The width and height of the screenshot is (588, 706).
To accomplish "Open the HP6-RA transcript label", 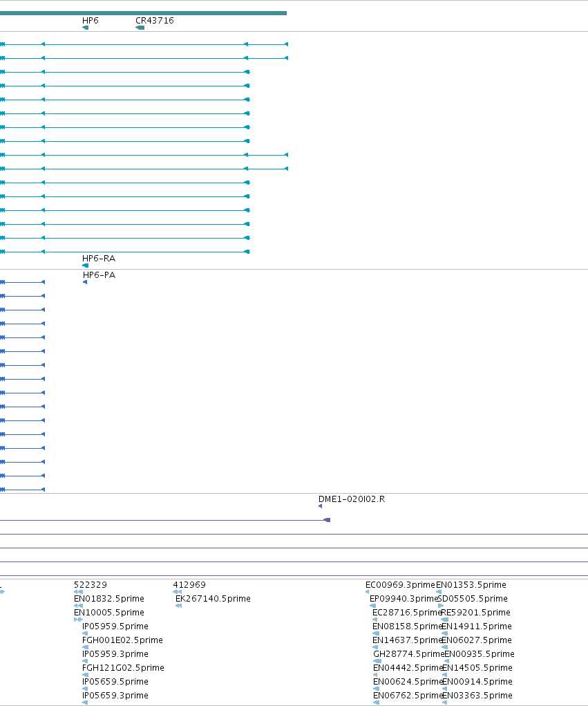I will click(99, 259).
